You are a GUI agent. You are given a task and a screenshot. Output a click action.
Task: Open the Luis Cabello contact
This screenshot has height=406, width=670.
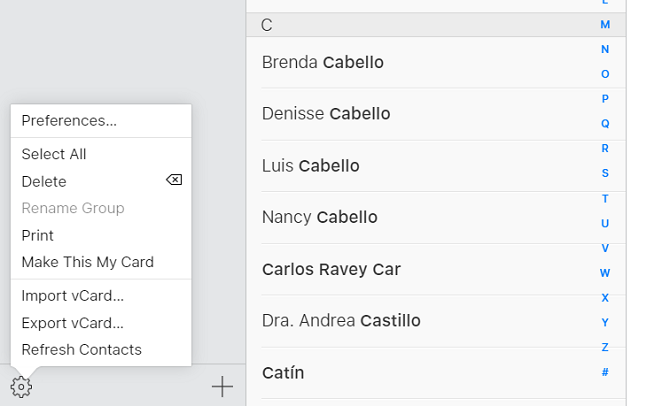(311, 166)
